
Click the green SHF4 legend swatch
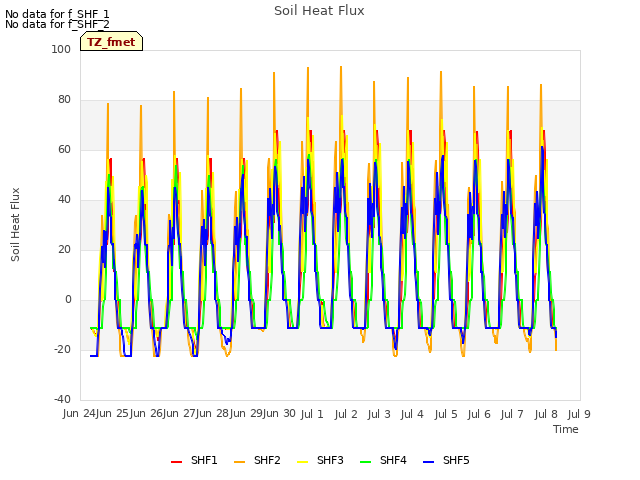click(x=366, y=462)
